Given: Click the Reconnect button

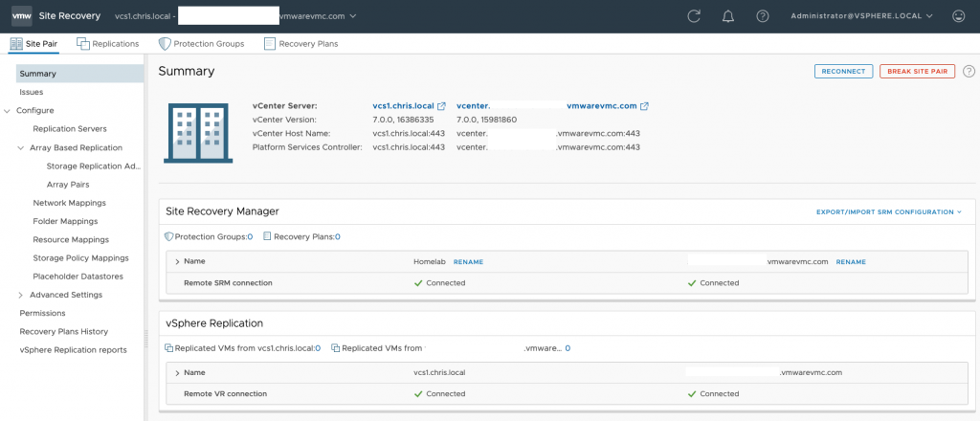Looking at the screenshot, I should 843,71.
